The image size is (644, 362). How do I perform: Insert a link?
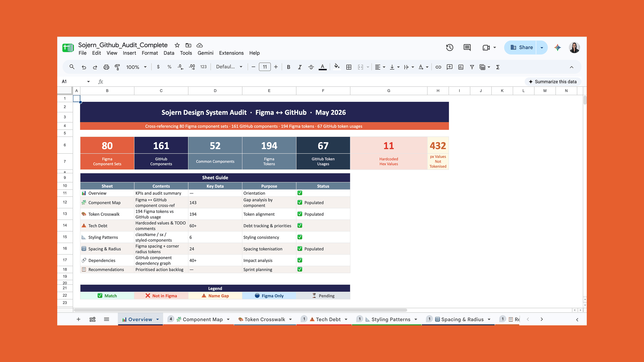coord(438,67)
